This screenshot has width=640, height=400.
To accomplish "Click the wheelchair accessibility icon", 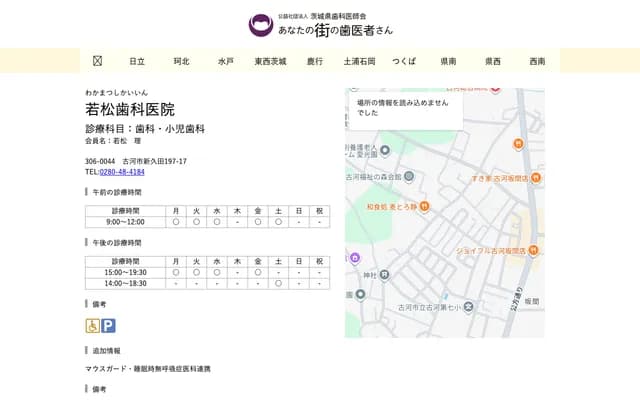I will pos(93,326).
